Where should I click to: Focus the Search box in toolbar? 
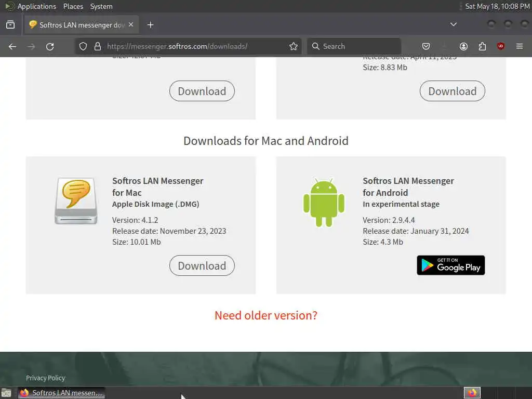pyautogui.click(x=354, y=46)
